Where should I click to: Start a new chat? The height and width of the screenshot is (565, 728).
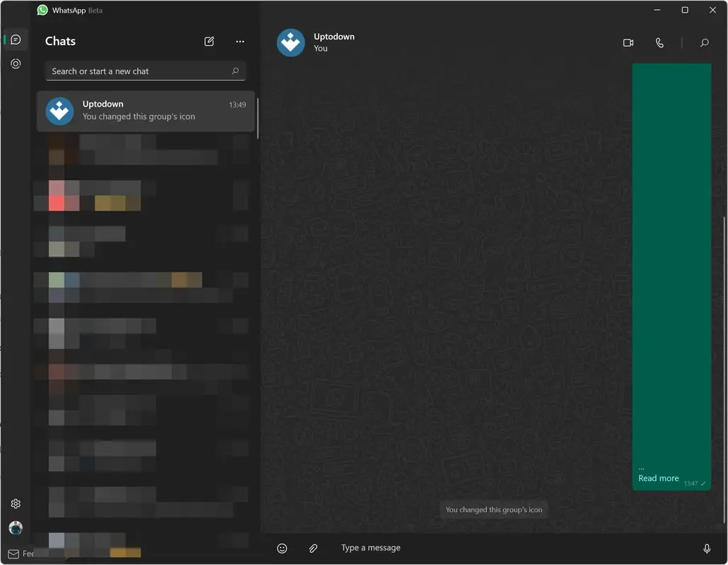click(x=209, y=42)
